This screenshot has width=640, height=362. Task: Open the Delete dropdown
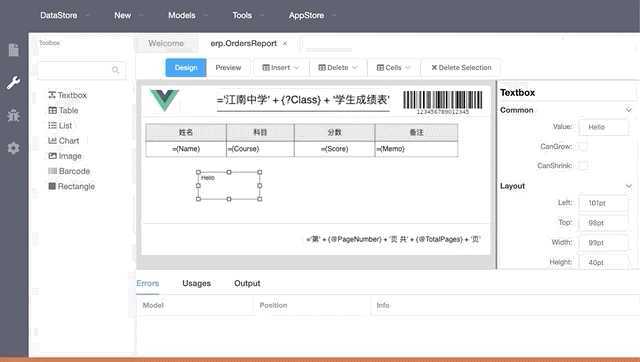point(338,68)
